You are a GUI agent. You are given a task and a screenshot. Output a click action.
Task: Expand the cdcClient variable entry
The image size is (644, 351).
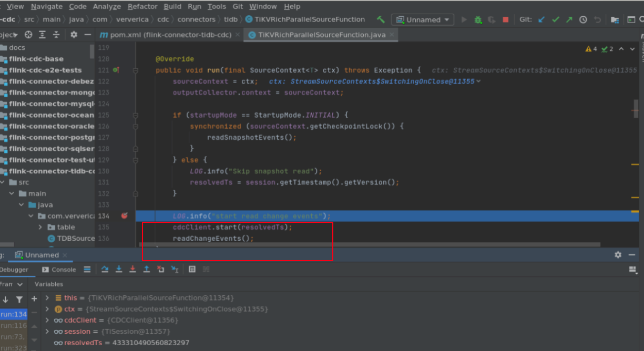pyautogui.click(x=46, y=320)
